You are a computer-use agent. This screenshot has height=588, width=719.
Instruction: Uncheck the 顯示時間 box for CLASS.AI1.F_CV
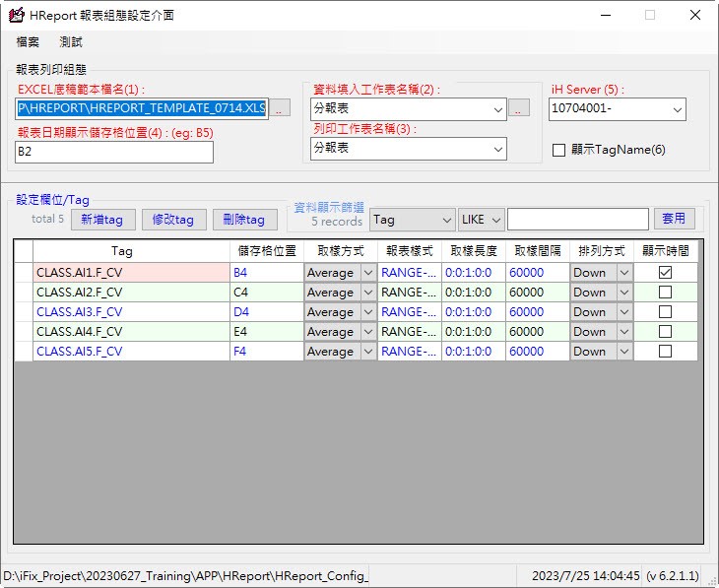[665, 273]
